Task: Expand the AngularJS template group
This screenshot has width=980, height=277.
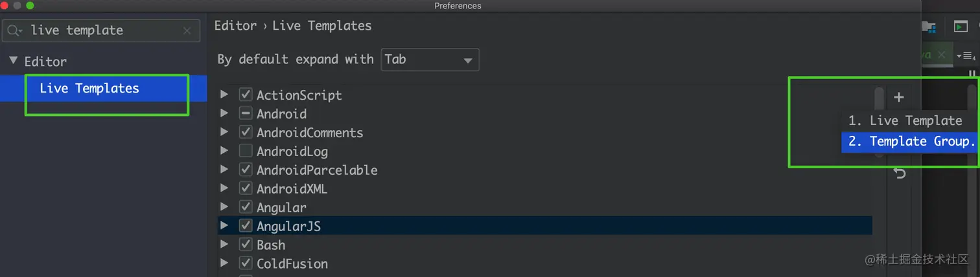Action: [x=224, y=225]
